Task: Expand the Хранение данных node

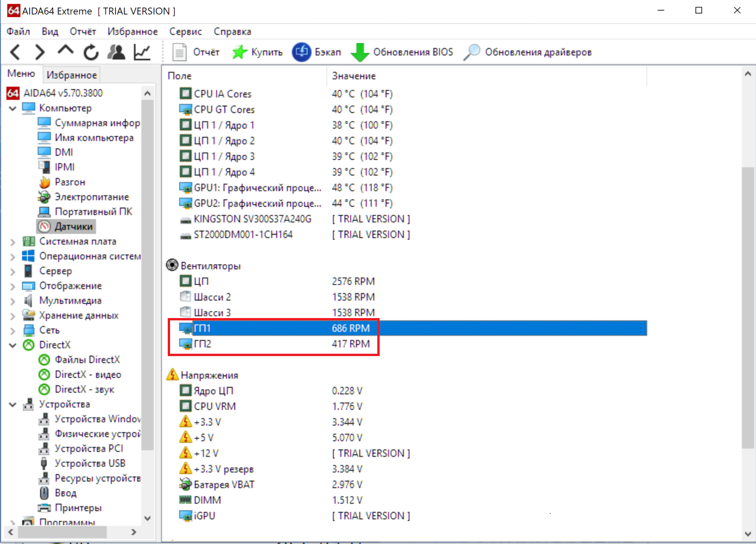Action: (13, 316)
